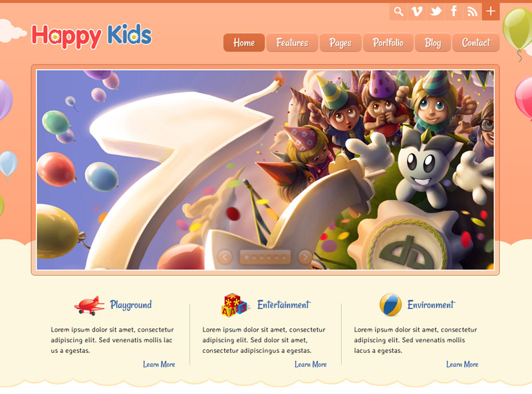The image size is (532, 394).
Task: Expand the plus icon in top bar
Action: (x=491, y=11)
